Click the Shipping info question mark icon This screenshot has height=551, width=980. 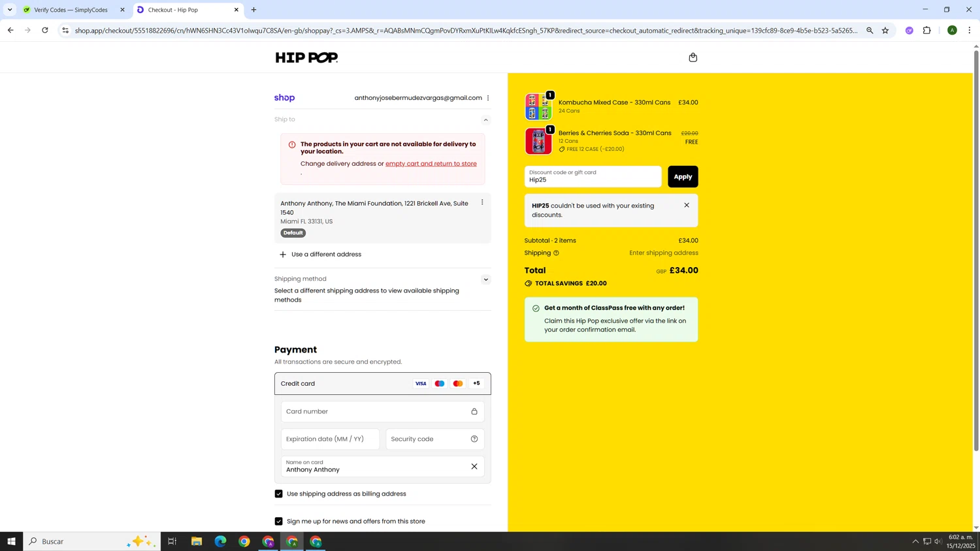click(x=557, y=253)
